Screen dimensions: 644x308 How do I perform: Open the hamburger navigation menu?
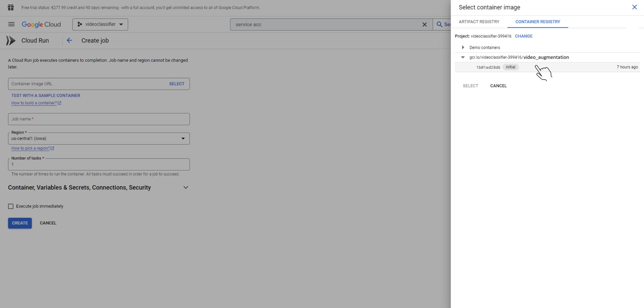11,24
